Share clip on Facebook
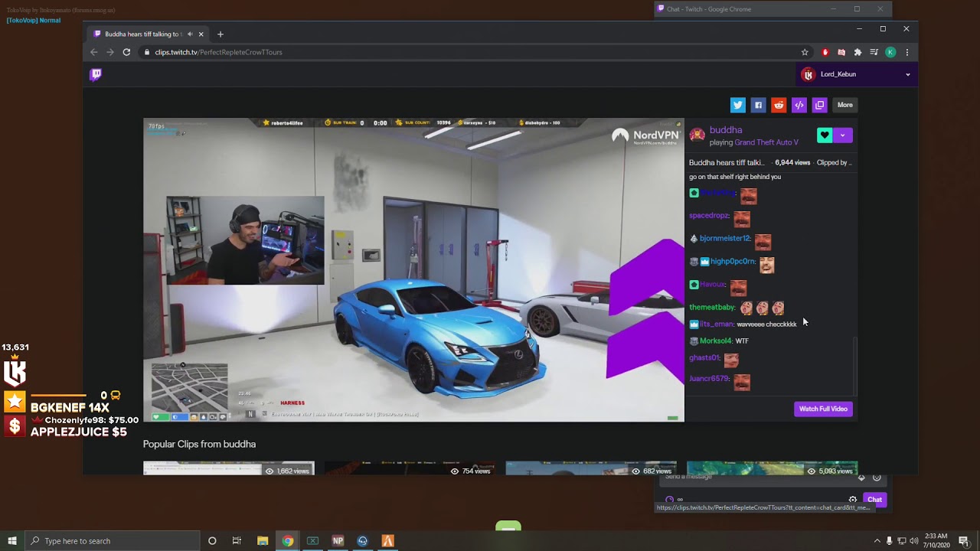Image resolution: width=980 pixels, height=551 pixels. 758,105
